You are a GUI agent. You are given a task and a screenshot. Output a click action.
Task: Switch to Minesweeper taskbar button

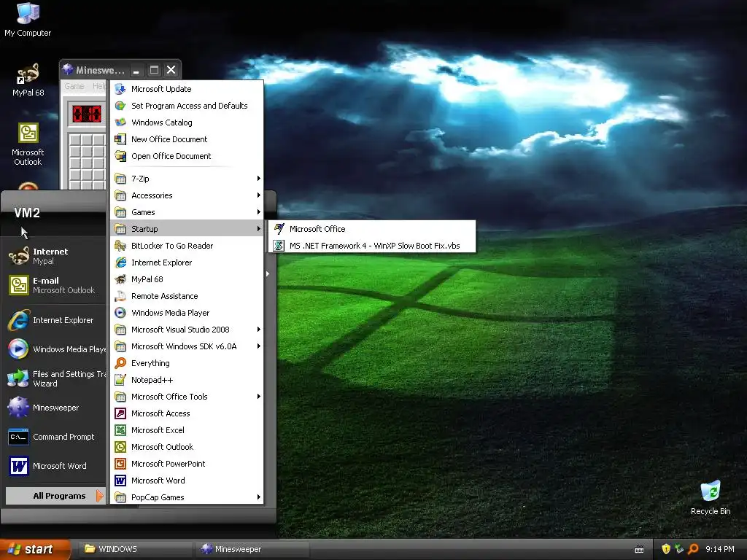pyautogui.click(x=252, y=549)
